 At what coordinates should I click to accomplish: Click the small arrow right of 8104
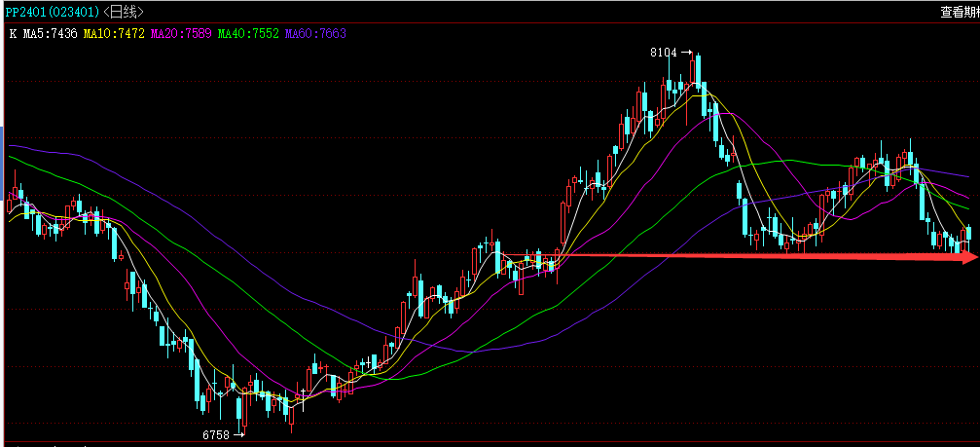click(686, 53)
